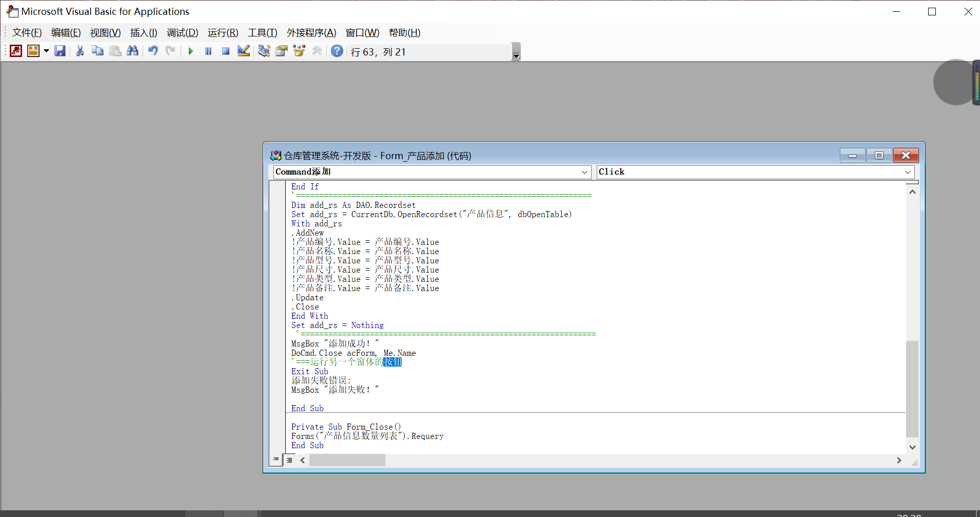Toggle Design Mode icon
The image size is (980, 517).
coord(244,51)
